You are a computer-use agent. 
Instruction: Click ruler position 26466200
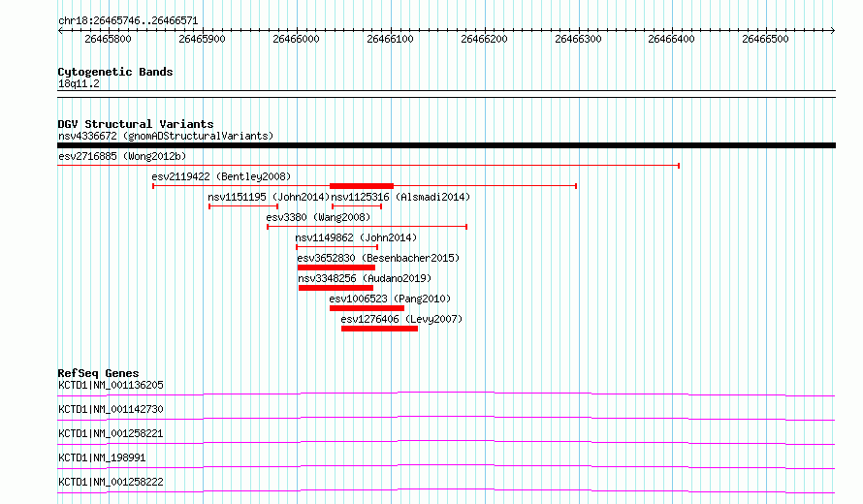(484, 39)
